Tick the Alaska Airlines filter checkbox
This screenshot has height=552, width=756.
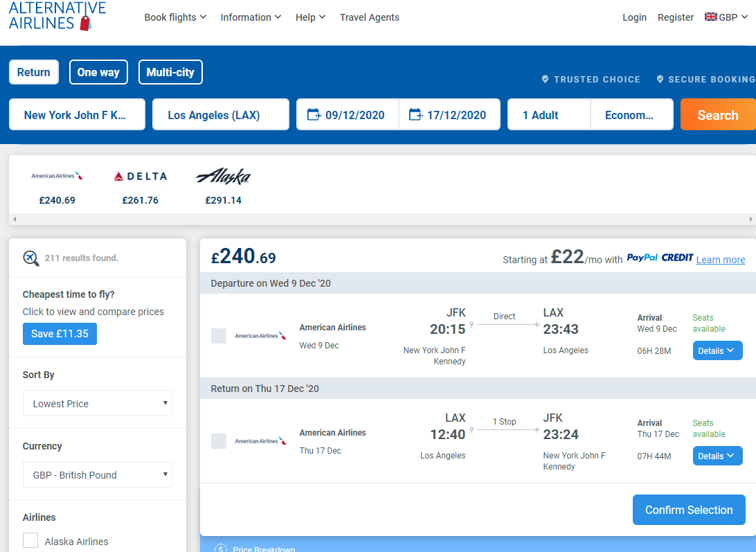point(30,540)
